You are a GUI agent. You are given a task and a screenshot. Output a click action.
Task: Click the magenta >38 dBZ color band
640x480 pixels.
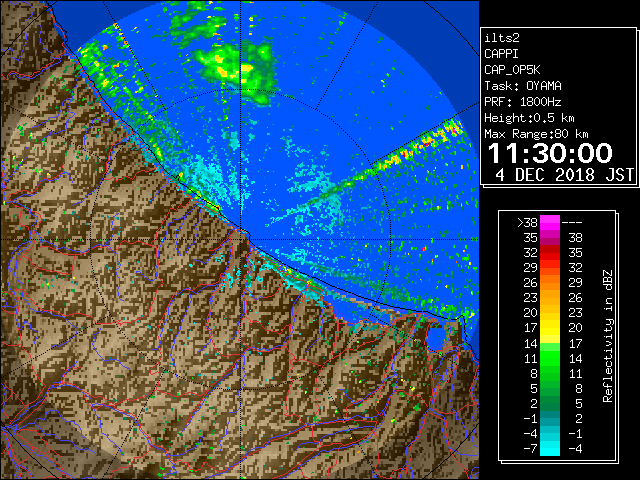click(x=550, y=222)
